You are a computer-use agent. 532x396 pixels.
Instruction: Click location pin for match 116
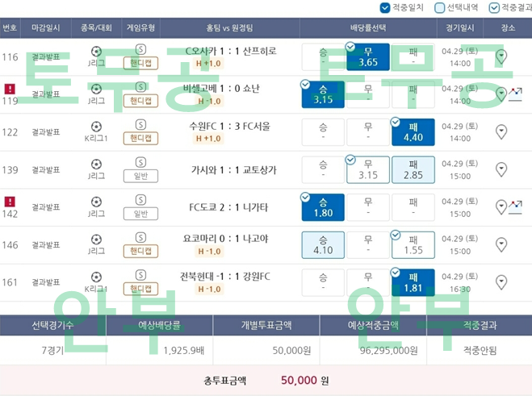(x=501, y=56)
